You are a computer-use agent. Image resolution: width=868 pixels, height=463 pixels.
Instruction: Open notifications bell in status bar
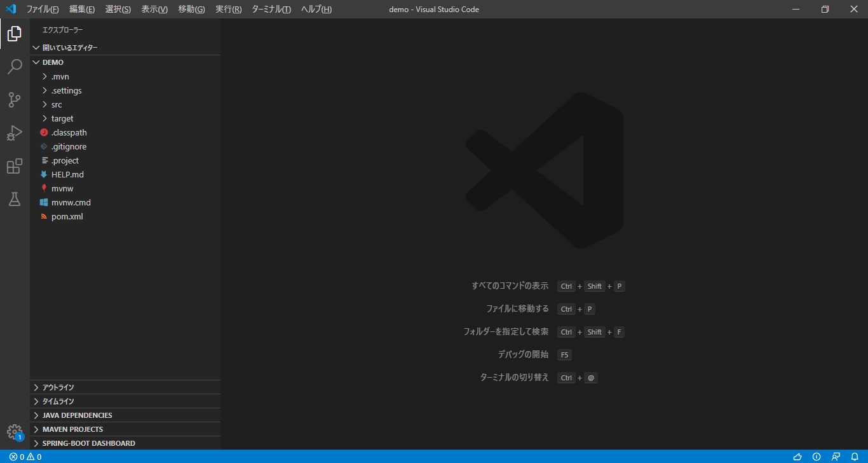click(855, 457)
